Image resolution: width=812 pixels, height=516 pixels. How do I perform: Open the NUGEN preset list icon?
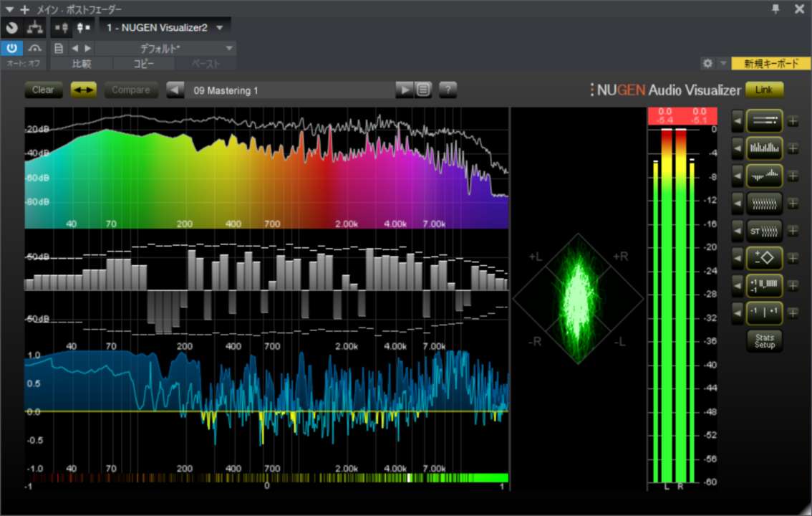click(423, 90)
